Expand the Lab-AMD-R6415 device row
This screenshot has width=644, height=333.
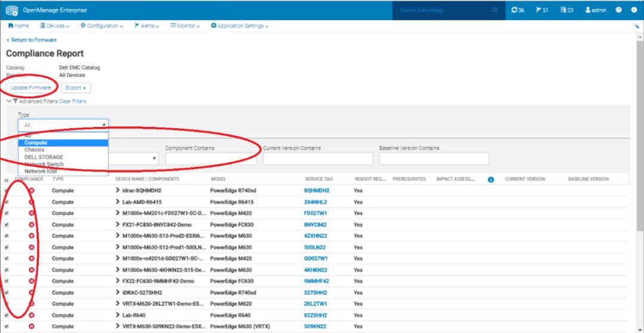[117, 202]
